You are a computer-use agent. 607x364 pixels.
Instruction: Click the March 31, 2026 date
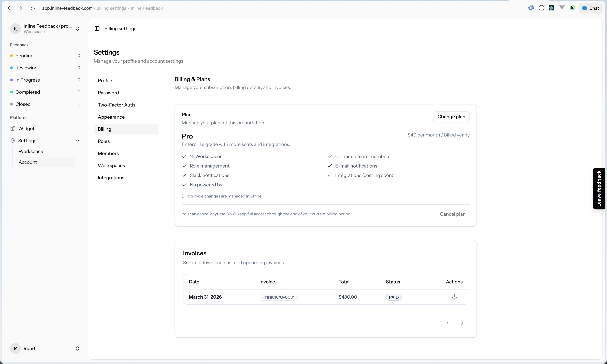click(x=205, y=297)
